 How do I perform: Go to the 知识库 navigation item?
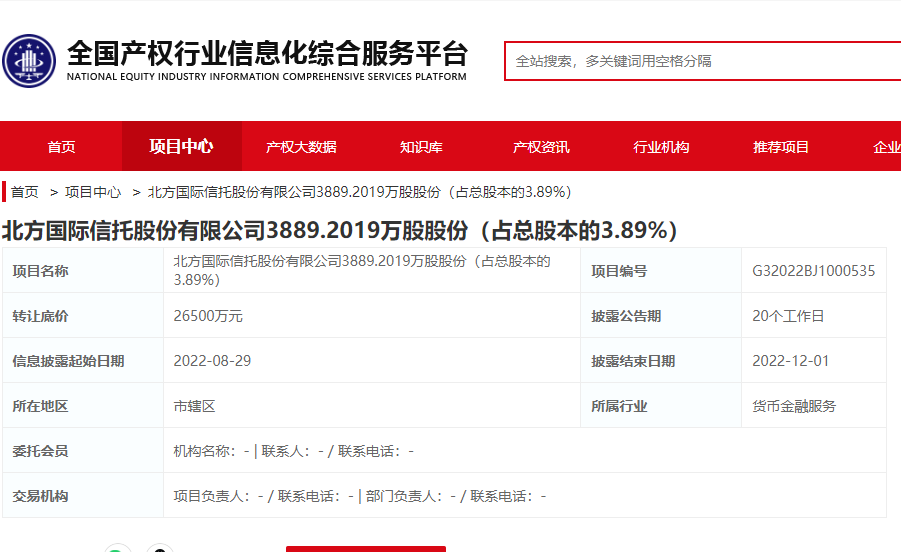tap(421, 147)
